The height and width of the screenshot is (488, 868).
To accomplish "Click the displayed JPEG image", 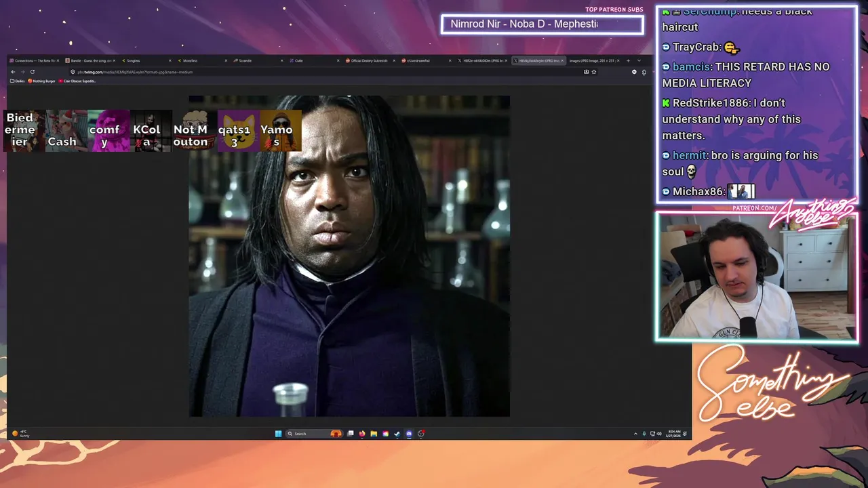I will pos(349,256).
